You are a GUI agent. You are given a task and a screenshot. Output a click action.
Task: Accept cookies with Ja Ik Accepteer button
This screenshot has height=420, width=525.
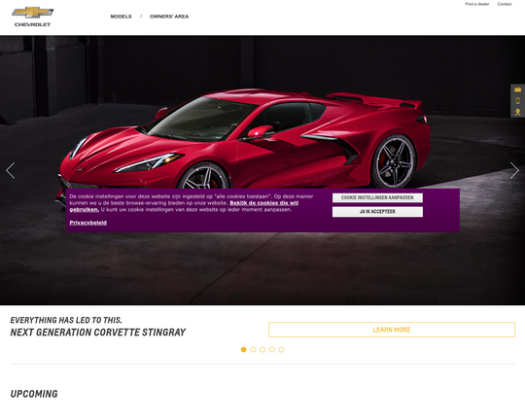[x=377, y=212]
